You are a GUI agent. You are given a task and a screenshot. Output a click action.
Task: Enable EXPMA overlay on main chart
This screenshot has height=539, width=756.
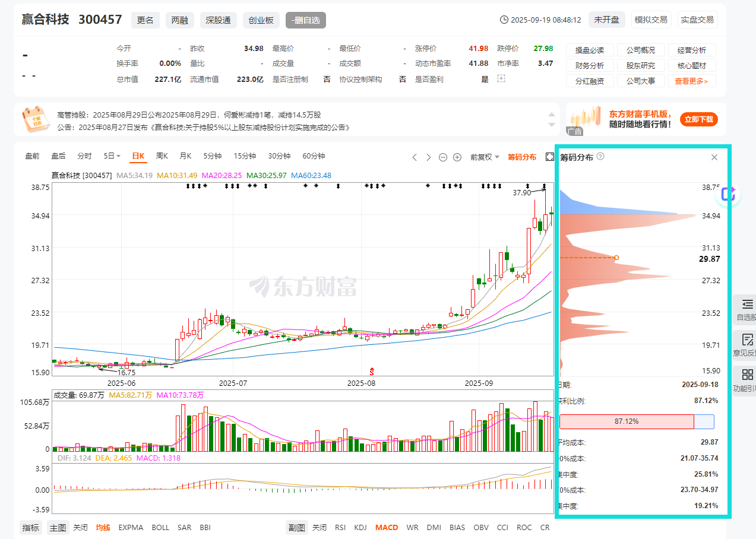131,527
